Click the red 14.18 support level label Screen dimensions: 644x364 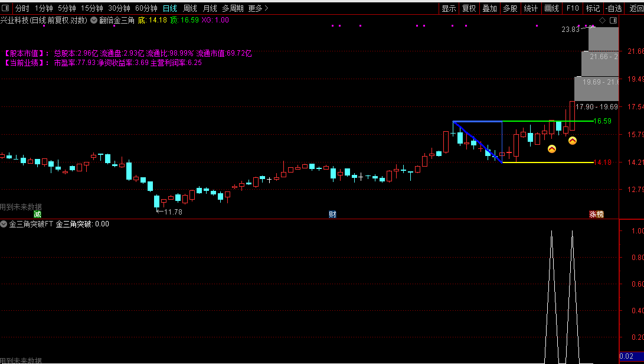click(602, 162)
